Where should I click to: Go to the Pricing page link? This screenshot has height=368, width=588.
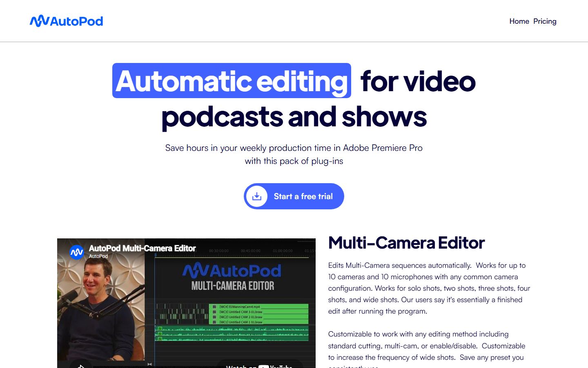click(545, 21)
